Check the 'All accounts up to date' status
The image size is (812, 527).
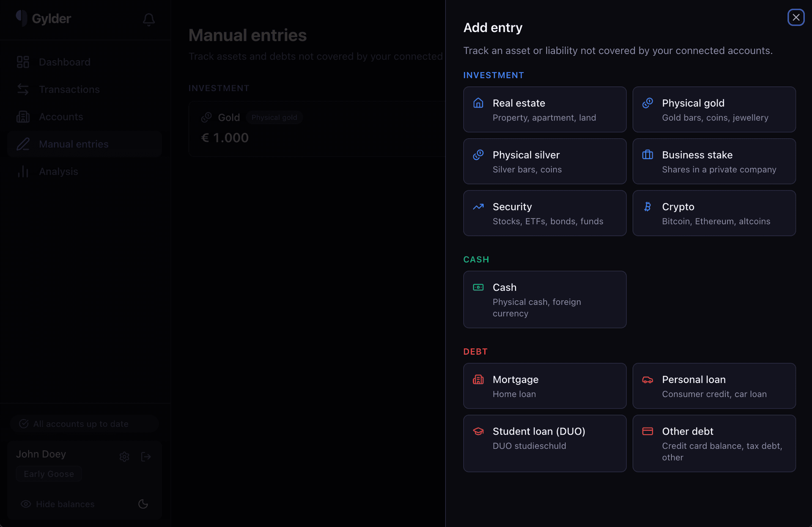[x=81, y=423]
